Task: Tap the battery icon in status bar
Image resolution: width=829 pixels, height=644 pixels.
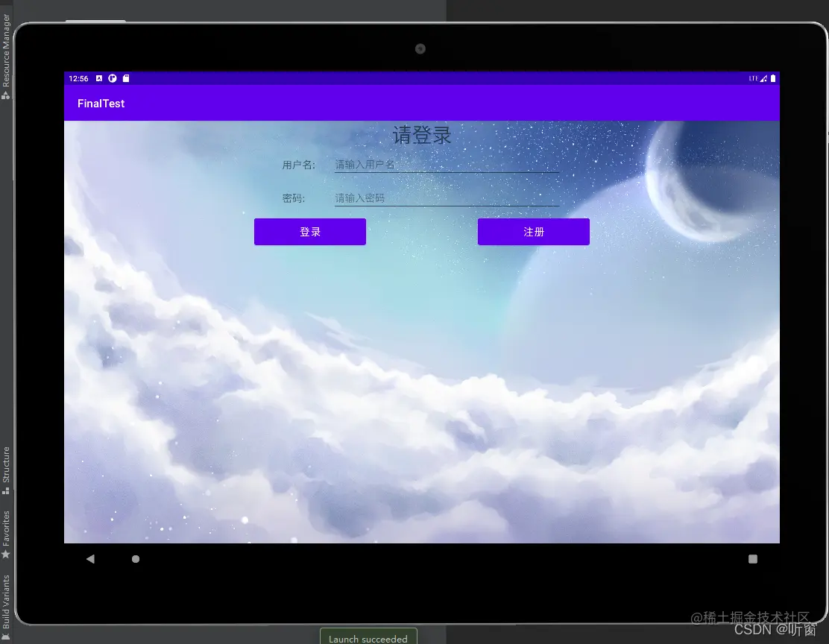Action: click(x=773, y=78)
